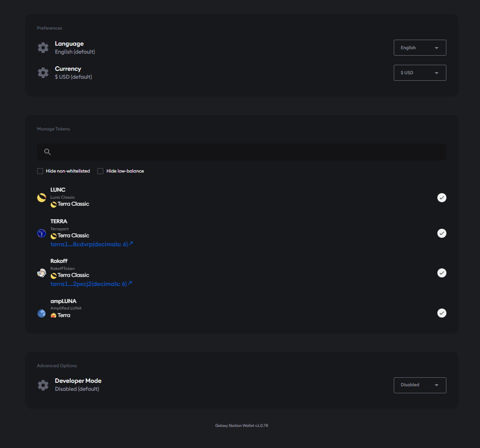Open the terra1...2pxcj2 contract address link
This screenshot has height=448, width=480.
[x=91, y=284]
